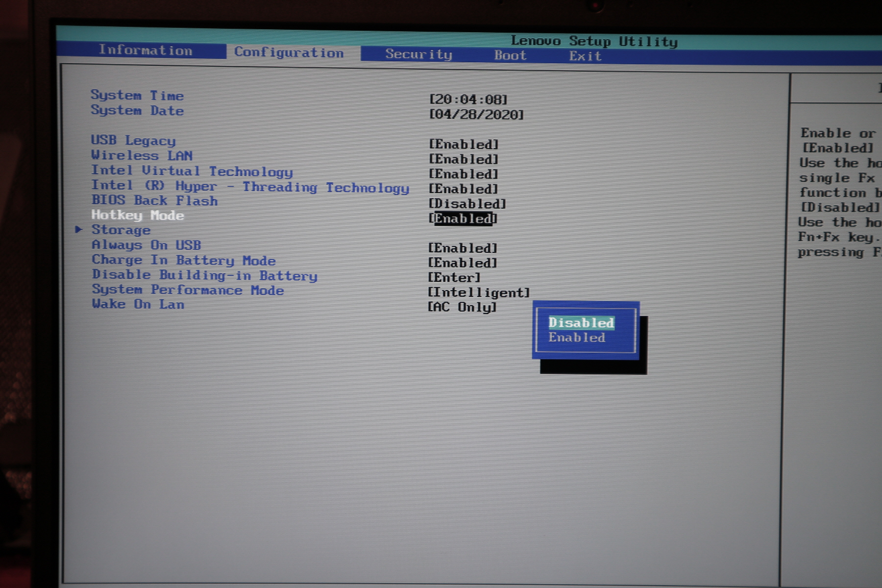Change the Wake On Lan AC Only value
Viewport: 882px width, 588px height.
462,307
